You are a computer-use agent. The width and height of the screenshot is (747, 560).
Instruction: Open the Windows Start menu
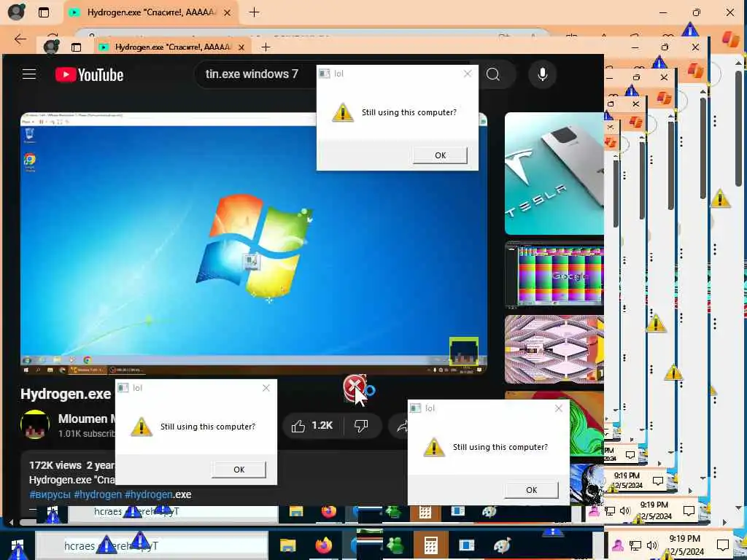(18, 545)
